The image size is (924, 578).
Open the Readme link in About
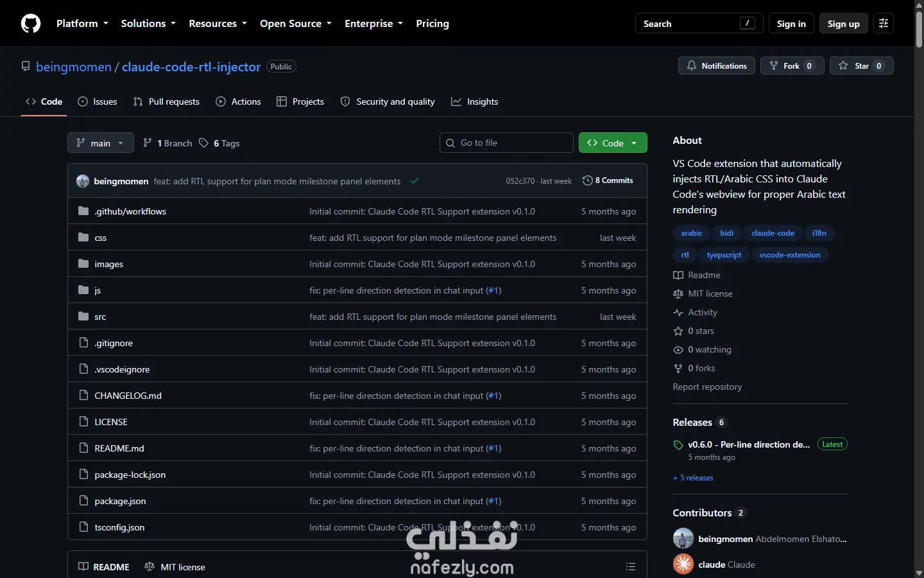[x=697, y=275]
